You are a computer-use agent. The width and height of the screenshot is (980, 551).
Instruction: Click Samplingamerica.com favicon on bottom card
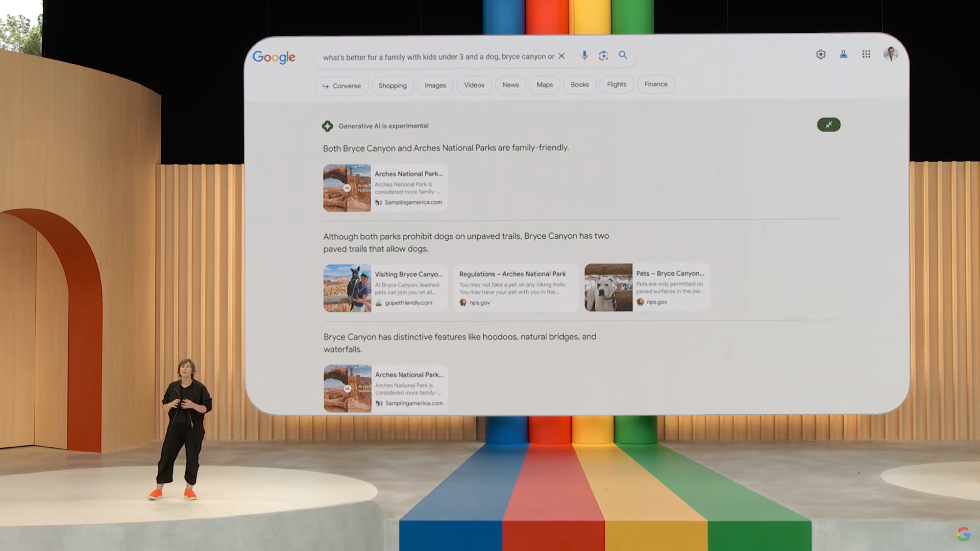point(379,403)
